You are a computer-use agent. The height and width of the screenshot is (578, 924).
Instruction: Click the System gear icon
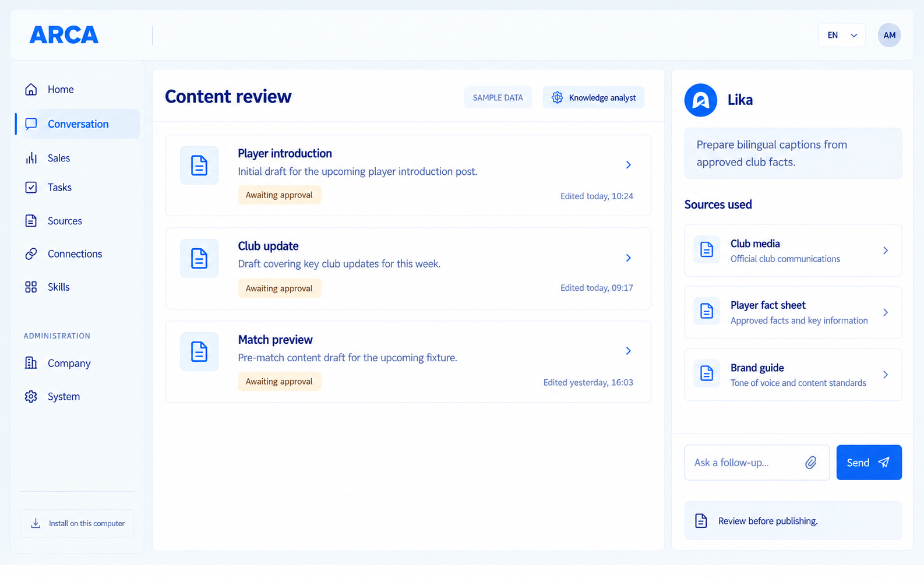pyautogui.click(x=31, y=396)
